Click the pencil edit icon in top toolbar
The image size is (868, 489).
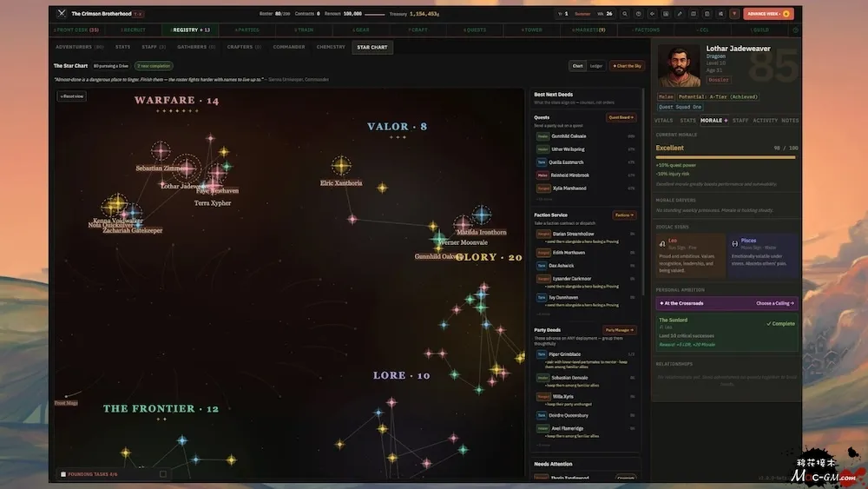680,14
